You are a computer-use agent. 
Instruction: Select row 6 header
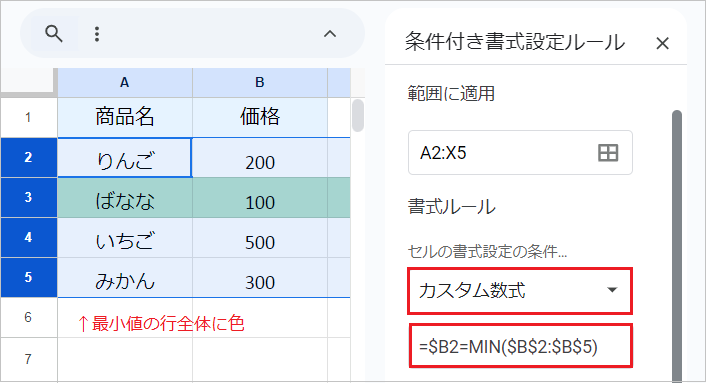coord(28,317)
